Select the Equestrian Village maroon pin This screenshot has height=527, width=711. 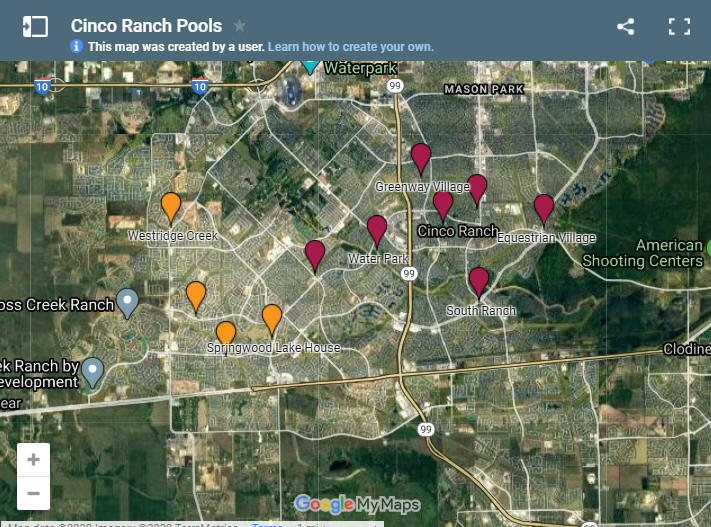pos(544,208)
